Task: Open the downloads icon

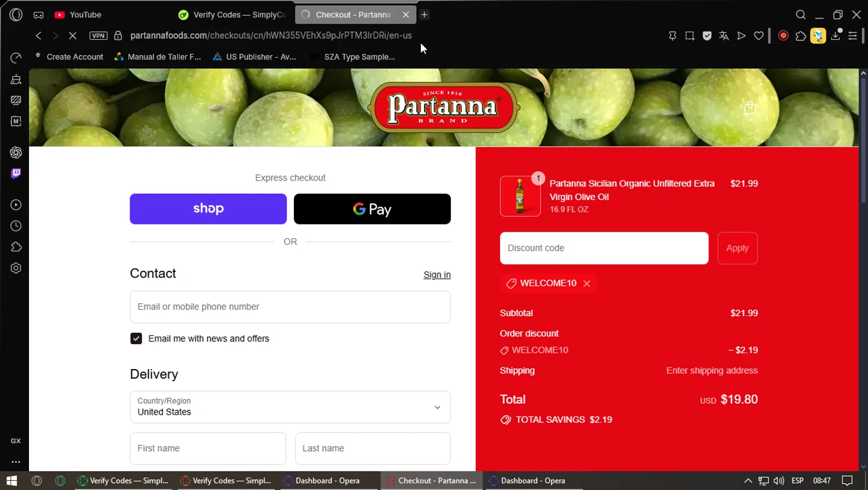Action: [x=836, y=36]
